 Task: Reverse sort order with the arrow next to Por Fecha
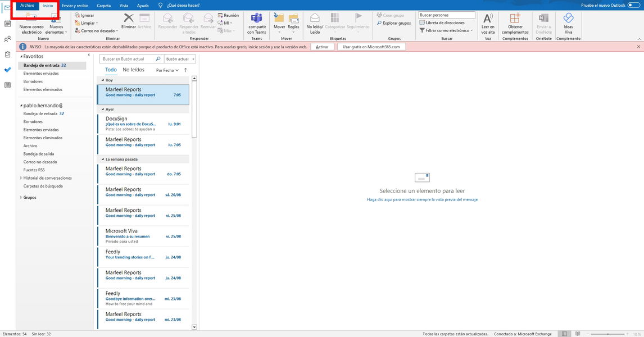click(x=185, y=70)
